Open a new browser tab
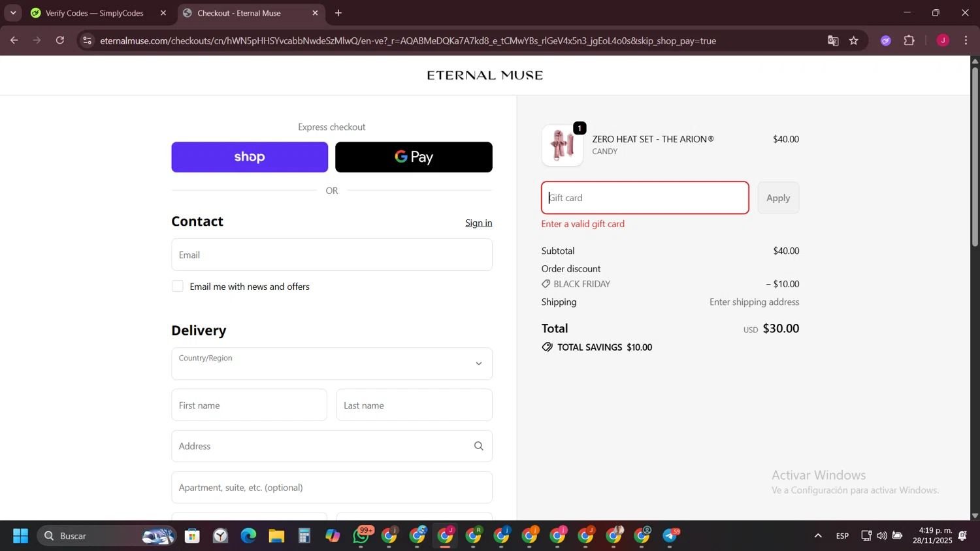980x551 pixels. click(x=338, y=13)
